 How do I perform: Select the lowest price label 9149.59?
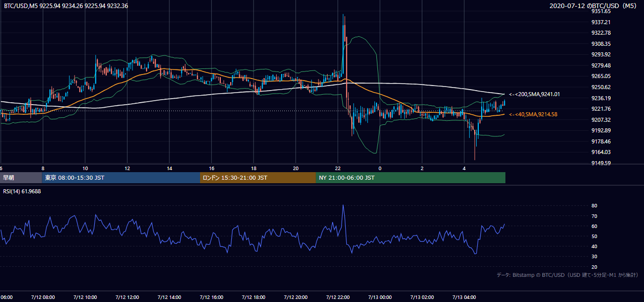[601, 163]
